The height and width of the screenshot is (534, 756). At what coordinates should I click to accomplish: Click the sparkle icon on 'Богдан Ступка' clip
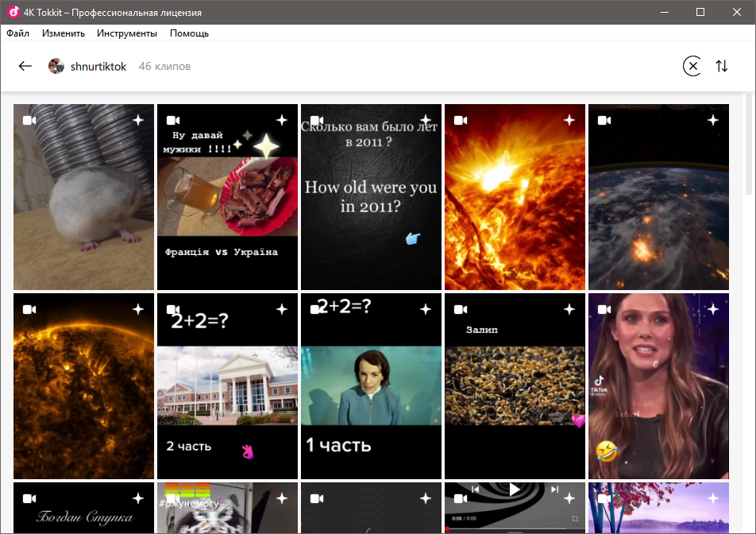click(x=138, y=498)
